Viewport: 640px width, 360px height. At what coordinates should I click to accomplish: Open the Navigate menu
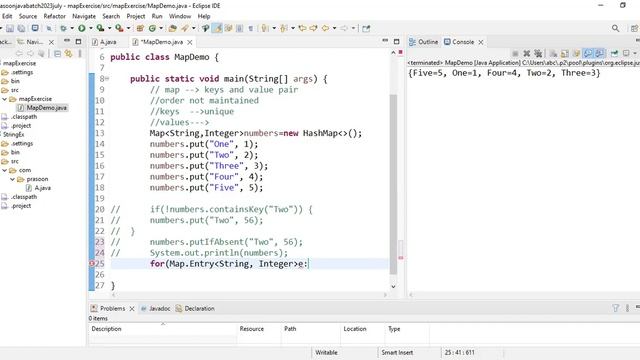coord(84,16)
